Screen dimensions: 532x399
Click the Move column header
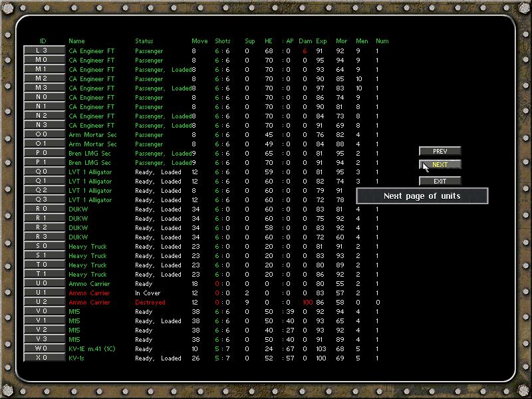point(199,41)
